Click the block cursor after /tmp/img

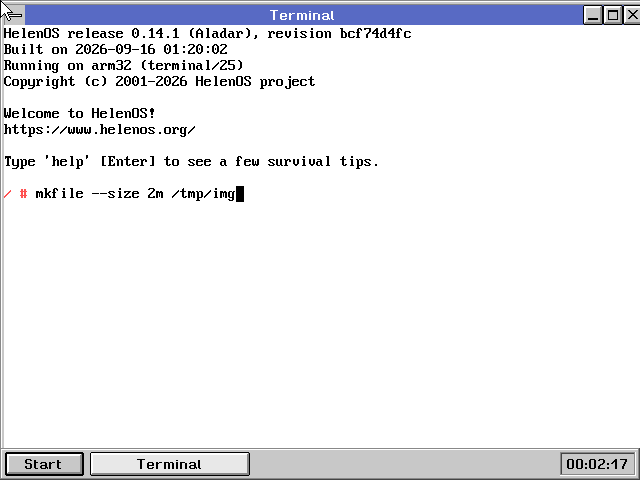[240, 193]
